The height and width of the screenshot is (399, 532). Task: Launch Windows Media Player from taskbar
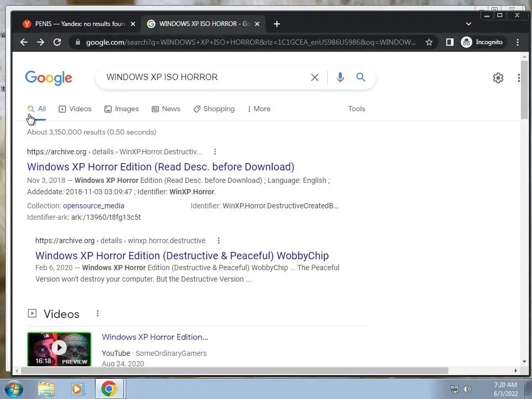tap(77, 389)
